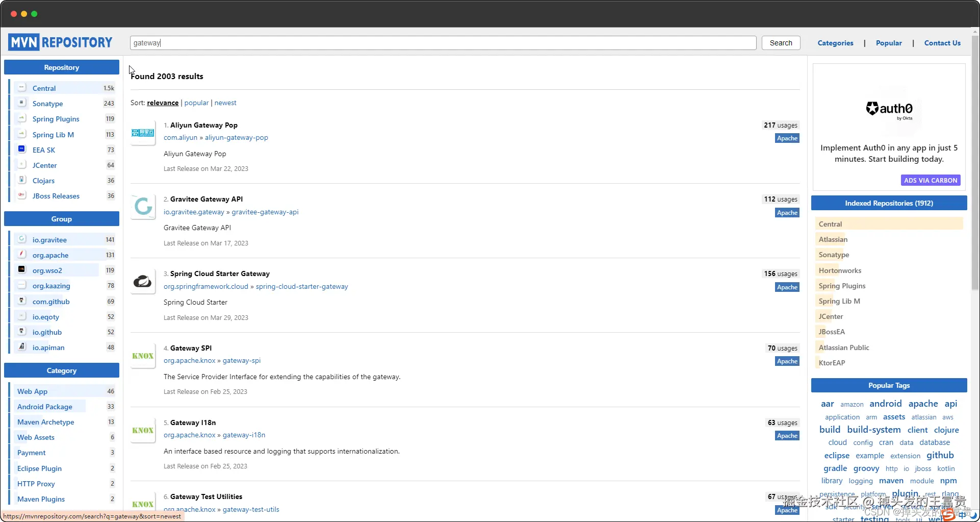Click the Central repository icon in sidebar
This screenshot has width=980, height=522.
click(x=21, y=88)
